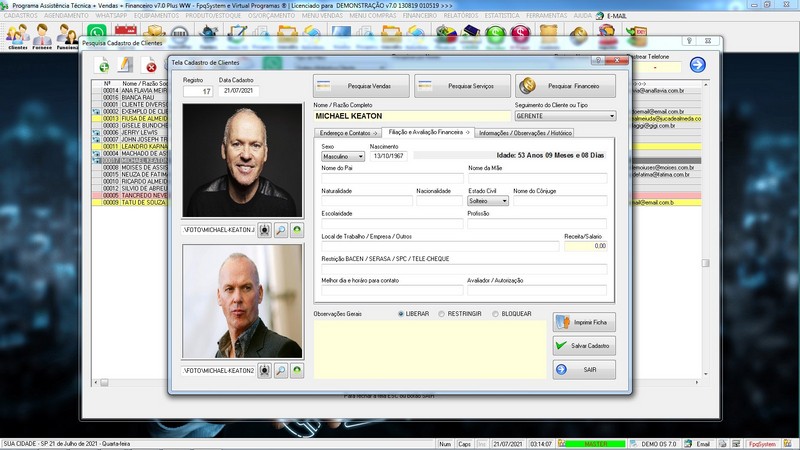Image resolution: width=800 pixels, height=450 pixels.
Task: Click green load-photo icon beside MICHAEL-KEATON2 path
Action: tap(297, 370)
